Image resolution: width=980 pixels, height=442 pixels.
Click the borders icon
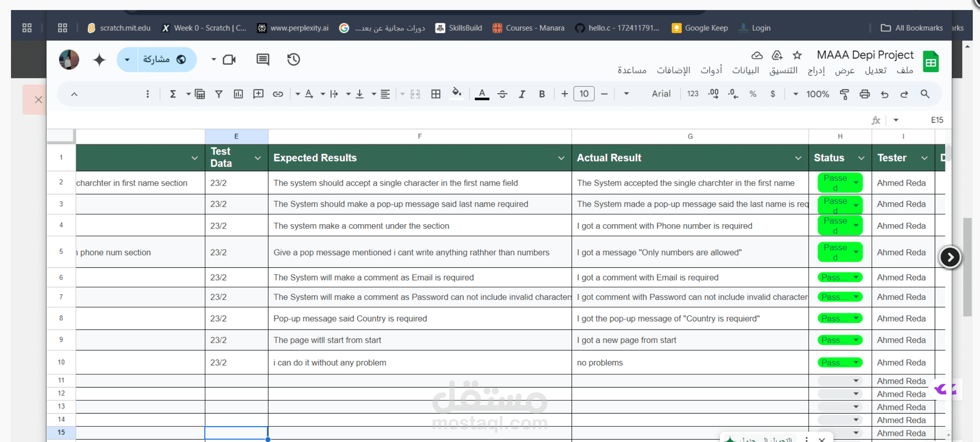[x=436, y=94]
